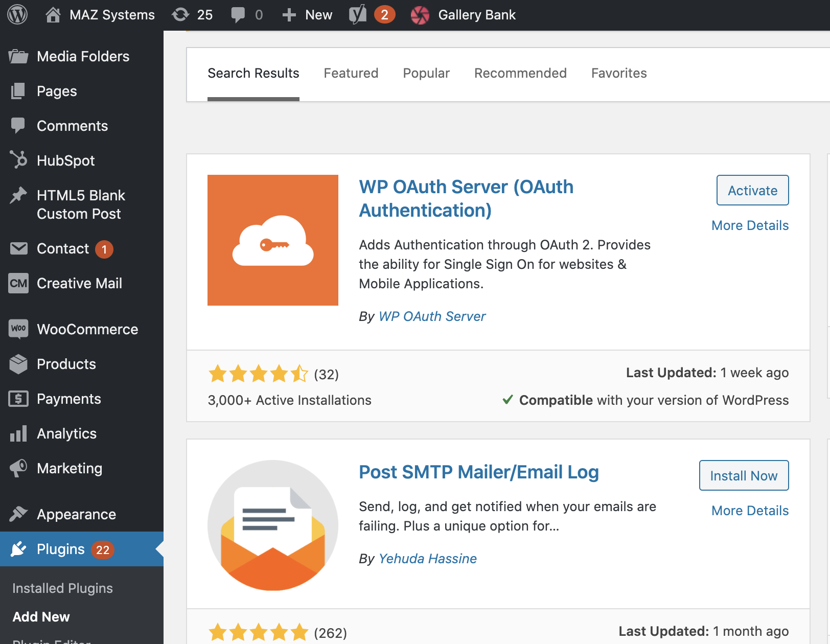This screenshot has width=830, height=644.
Task: Click the (262) ratings count
Action: (x=330, y=633)
